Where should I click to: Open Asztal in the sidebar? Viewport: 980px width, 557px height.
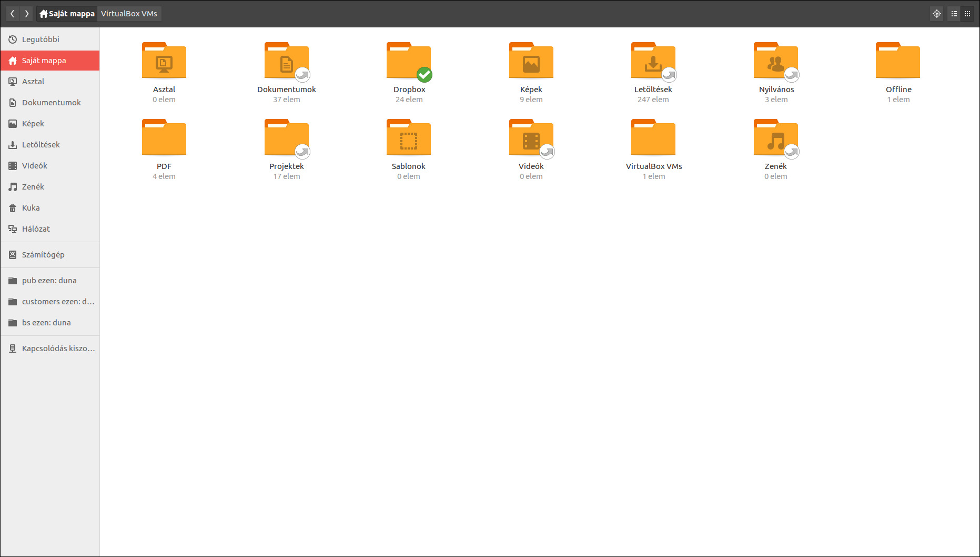pyautogui.click(x=50, y=82)
